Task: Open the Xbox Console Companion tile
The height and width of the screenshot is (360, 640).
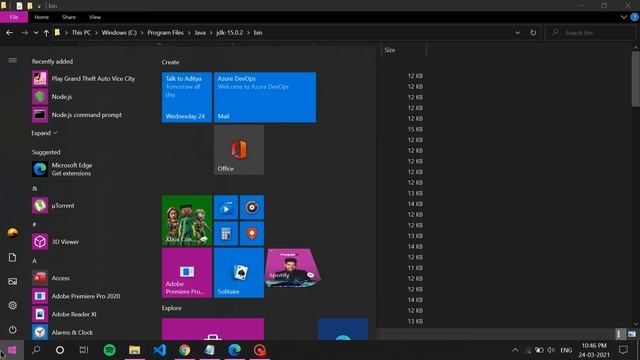Action: click(x=187, y=220)
